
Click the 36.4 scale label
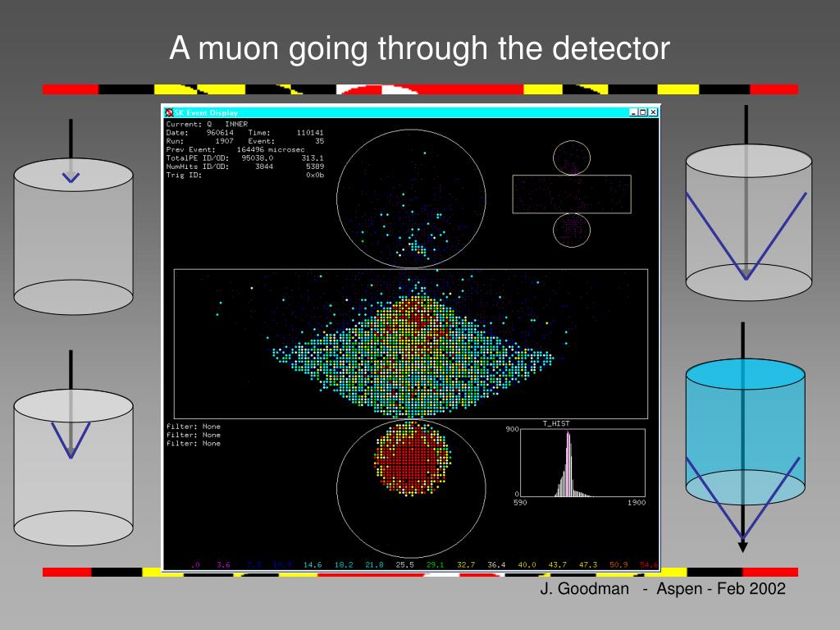click(496, 564)
